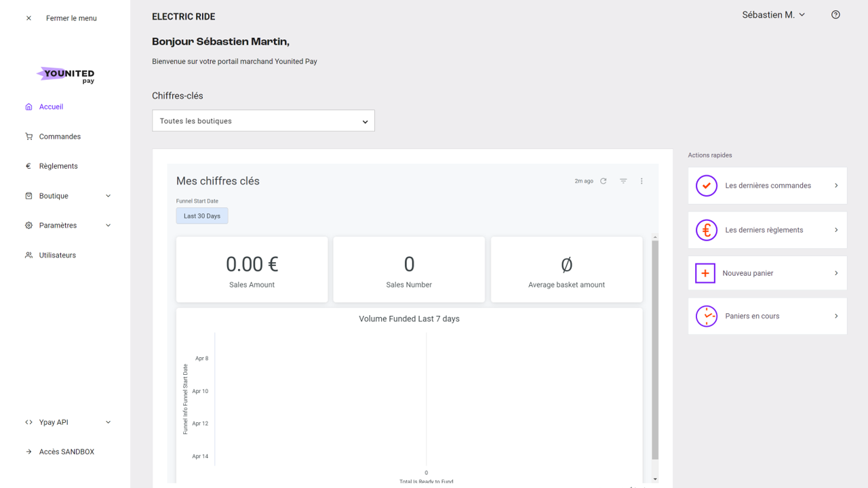The height and width of the screenshot is (488, 868).
Task: Click the Apr 14 axis label
Action: click(200, 456)
